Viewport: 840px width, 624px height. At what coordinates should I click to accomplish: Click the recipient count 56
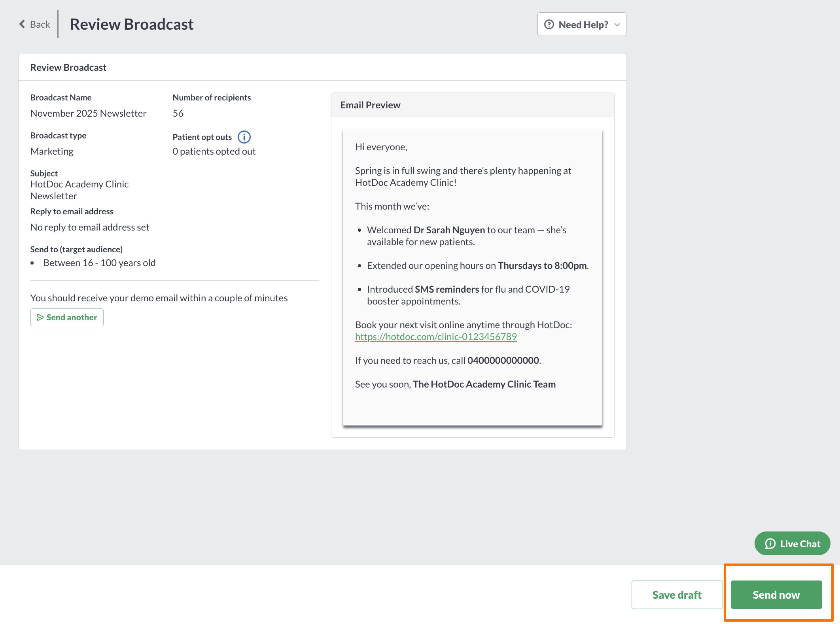(x=178, y=113)
